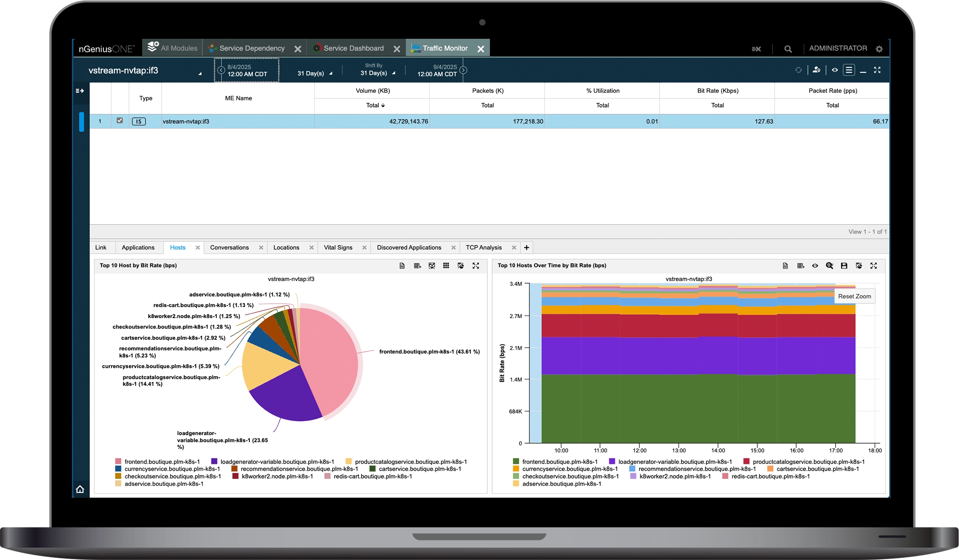Expand the bar chart to full screen
Screen dimensions: 959x560
coord(874,266)
